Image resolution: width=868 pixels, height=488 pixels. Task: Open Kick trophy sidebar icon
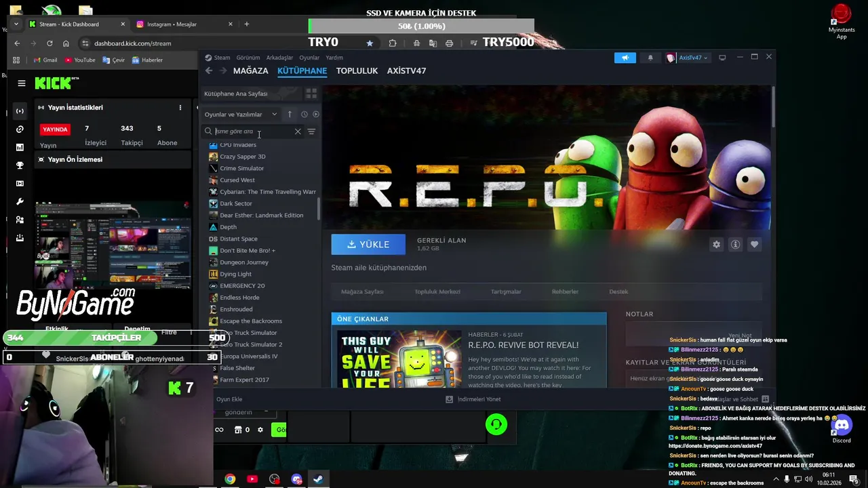pyautogui.click(x=20, y=165)
